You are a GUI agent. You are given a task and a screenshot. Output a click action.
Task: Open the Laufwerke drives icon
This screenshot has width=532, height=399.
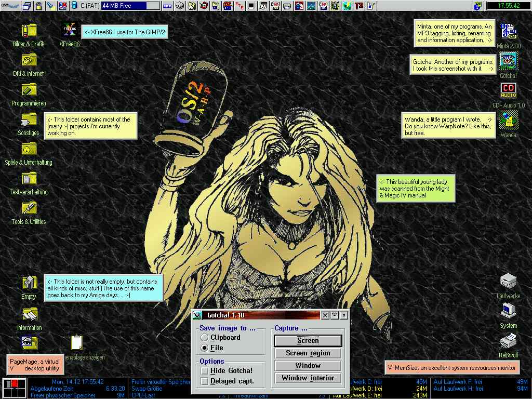click(508, 282)
